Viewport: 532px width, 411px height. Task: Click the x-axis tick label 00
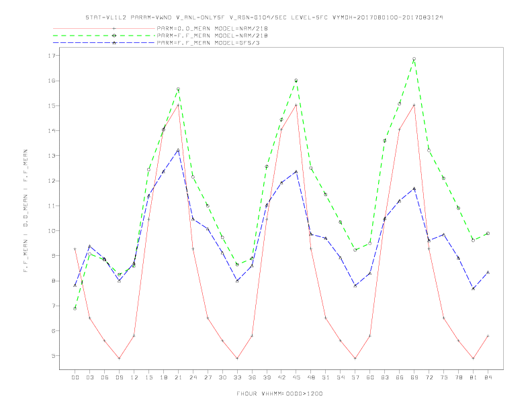[75, 377]
